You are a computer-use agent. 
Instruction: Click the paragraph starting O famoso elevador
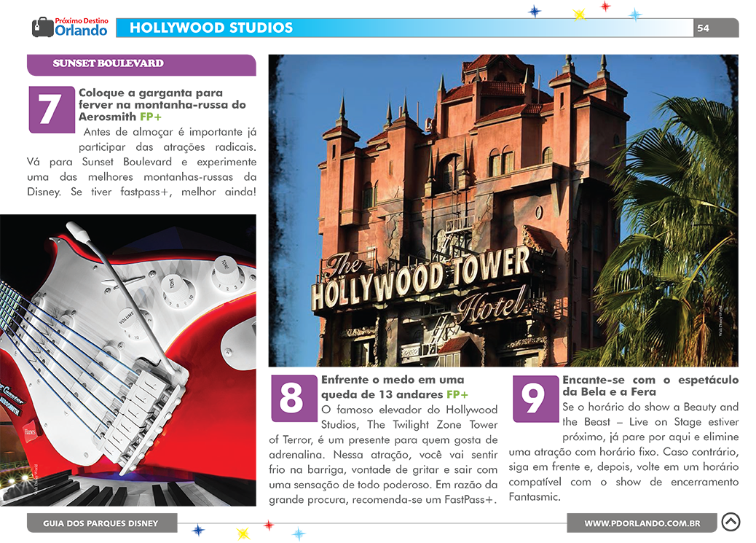(x=383, y=454)
